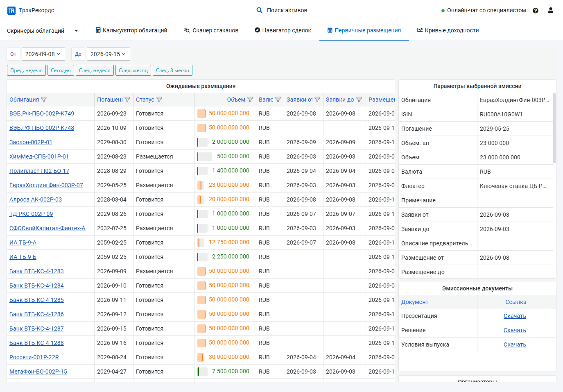Click the search magnifier icon
The image size is (563, 392).
click(x=259, y=10)
